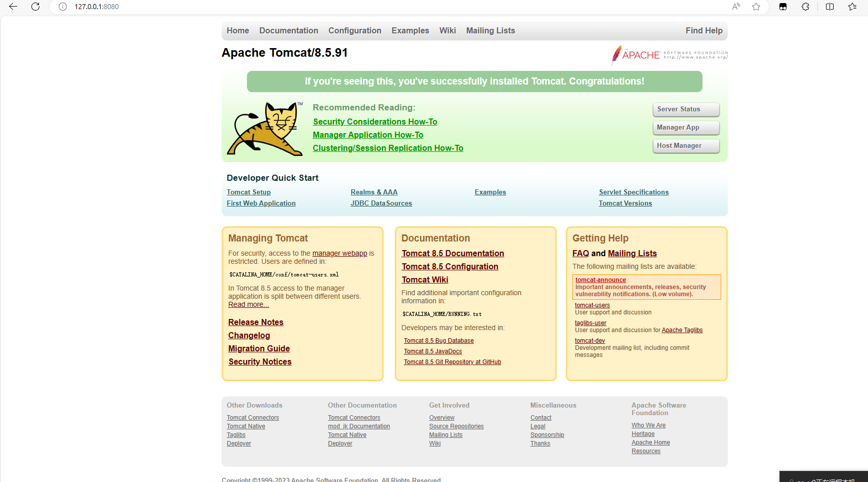Screen dimensions: 868x482
Task: Open mod_jk Documentation link
Action: (x=359, y=426)
